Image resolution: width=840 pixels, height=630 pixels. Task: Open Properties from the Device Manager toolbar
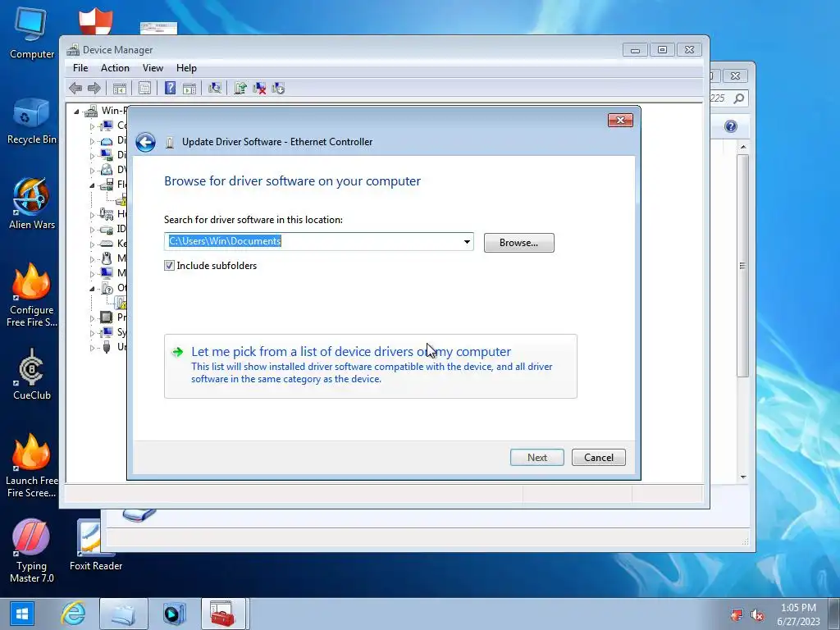(144, 88)
